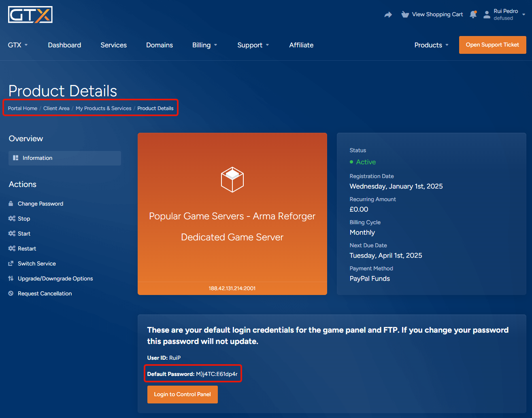Click Login to Control Panel button
The width and height of the screenshot is (532, 418).
click(x=183, y=394)
